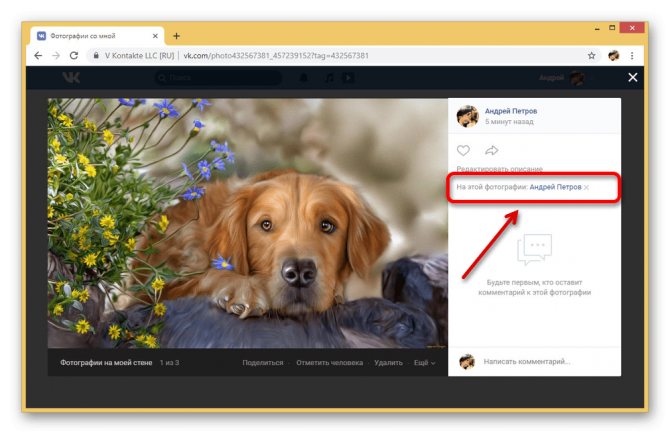This screenshot has height=434, width=670.
Task: Open the Андрей Петров profile name link
Action: point(511,111)
